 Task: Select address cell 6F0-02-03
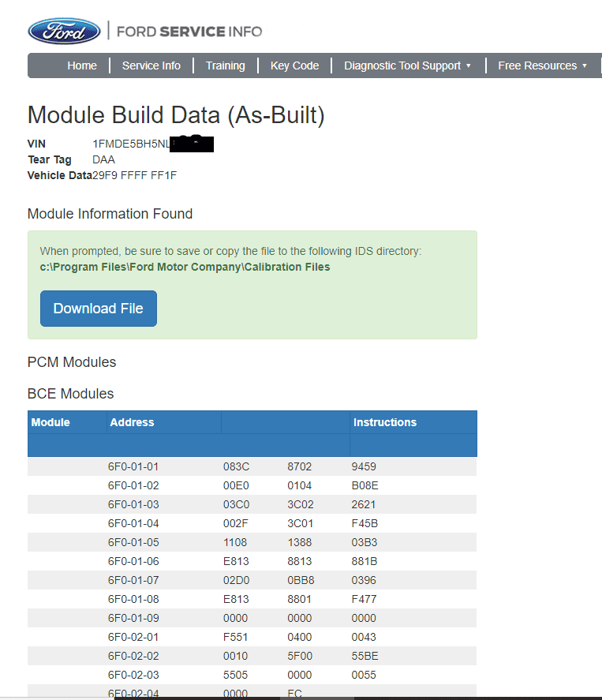click(133, 675)
